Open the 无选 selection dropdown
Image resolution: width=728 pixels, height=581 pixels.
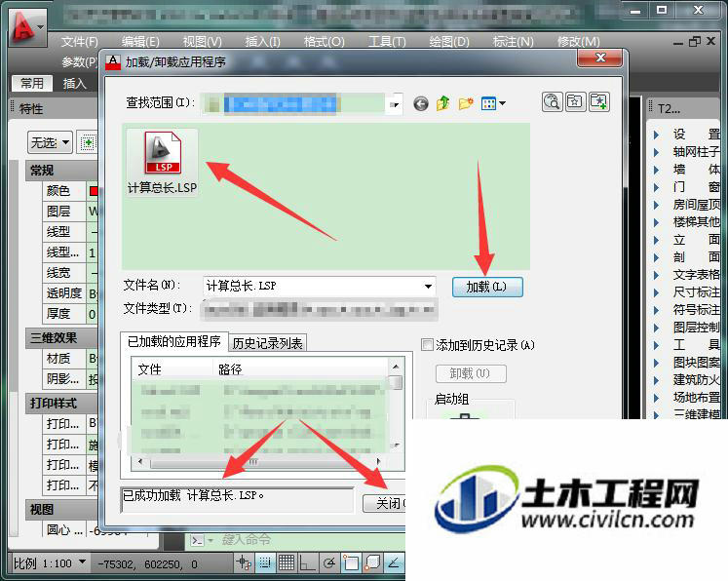[x=49, y=142]
